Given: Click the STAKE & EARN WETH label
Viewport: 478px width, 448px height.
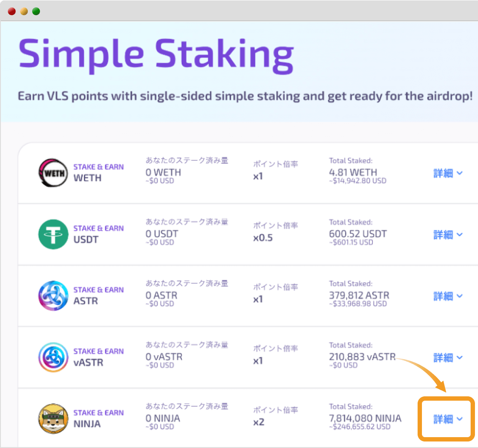Looking at the screenshot, I should [98, 172].
